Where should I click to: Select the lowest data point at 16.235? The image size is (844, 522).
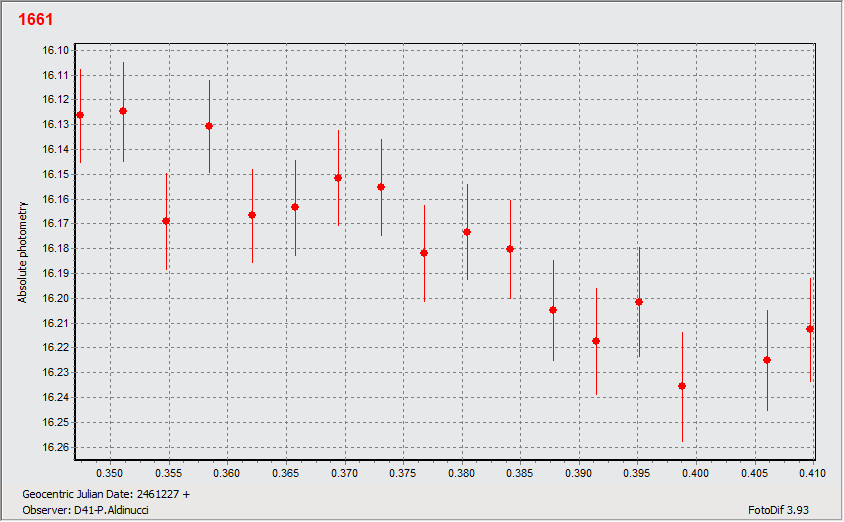coord(682,386)
